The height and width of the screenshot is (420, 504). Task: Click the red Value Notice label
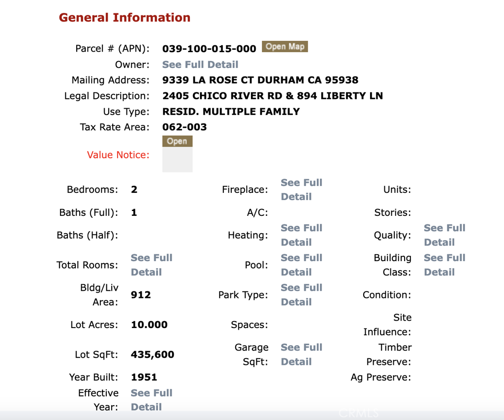click(x=118, y=155)
